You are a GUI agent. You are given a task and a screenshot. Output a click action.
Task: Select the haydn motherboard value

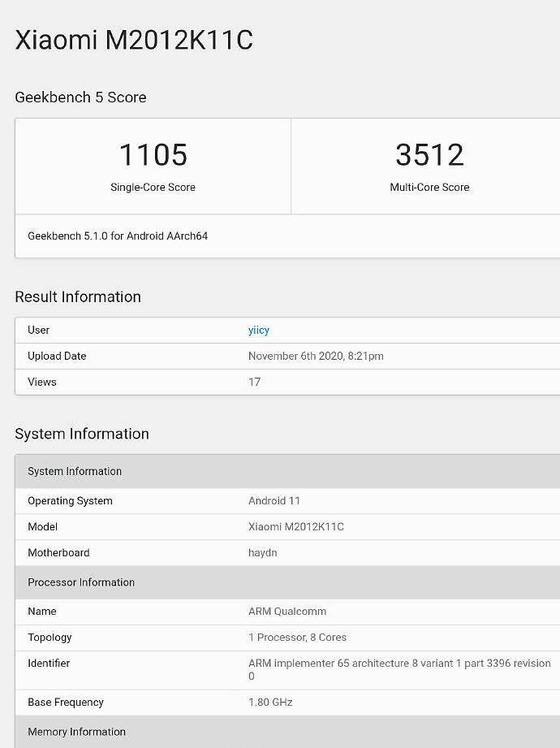tap(263, 553)
